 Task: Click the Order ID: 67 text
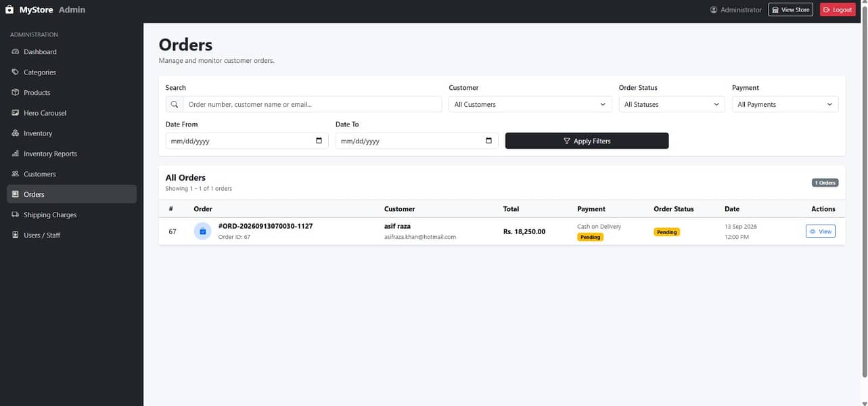click(234, 238)
